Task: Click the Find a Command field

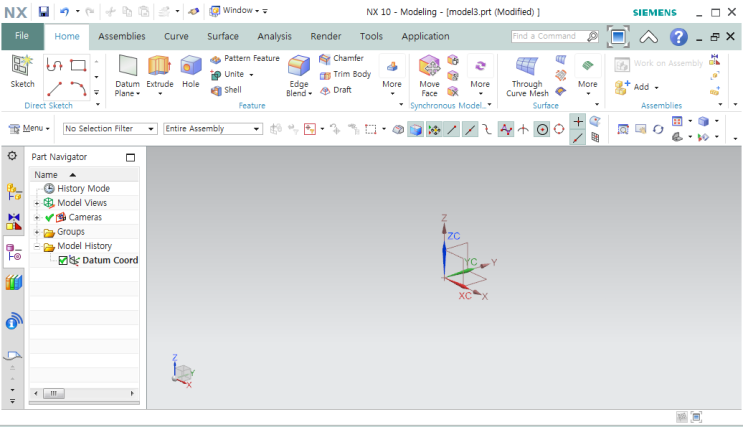Action: tap(549, 36)
